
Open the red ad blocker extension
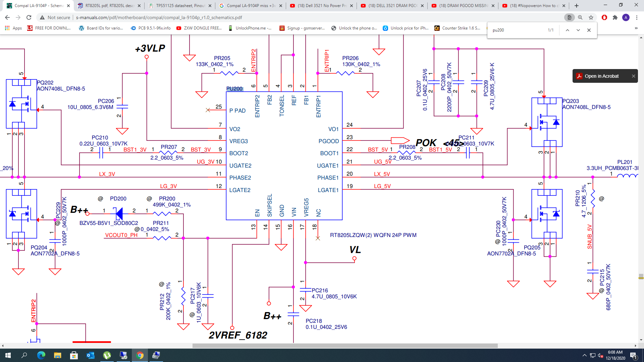click(x=604, y=17)
